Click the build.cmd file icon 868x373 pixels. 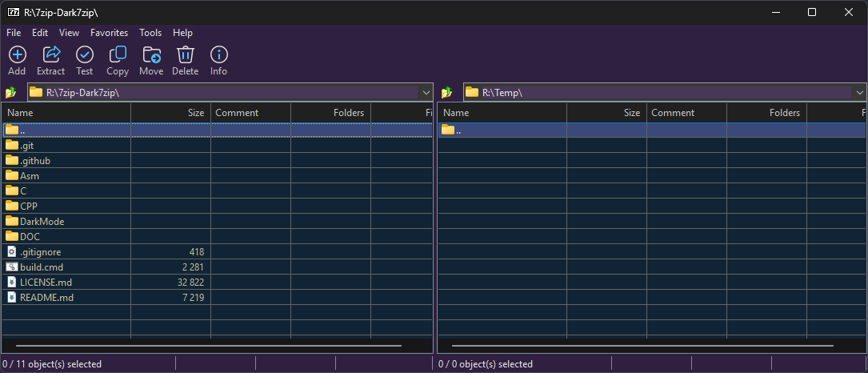[12, 267]
